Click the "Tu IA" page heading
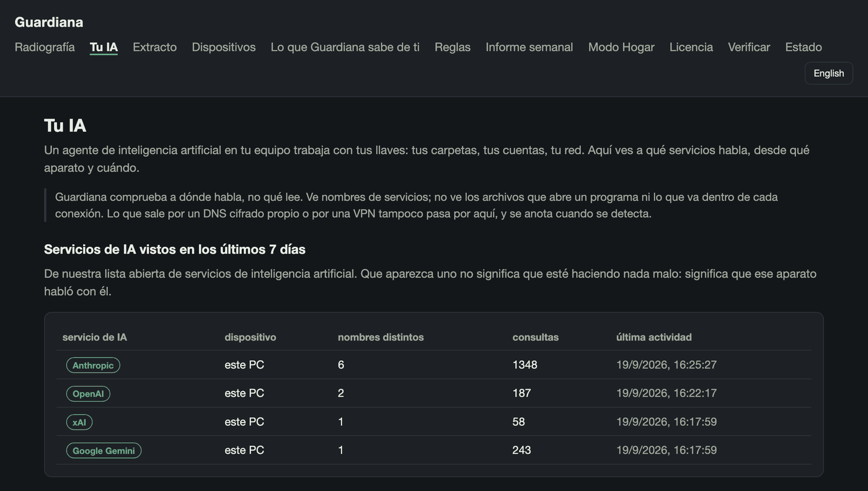868x491 pixels. coord(65,126)
